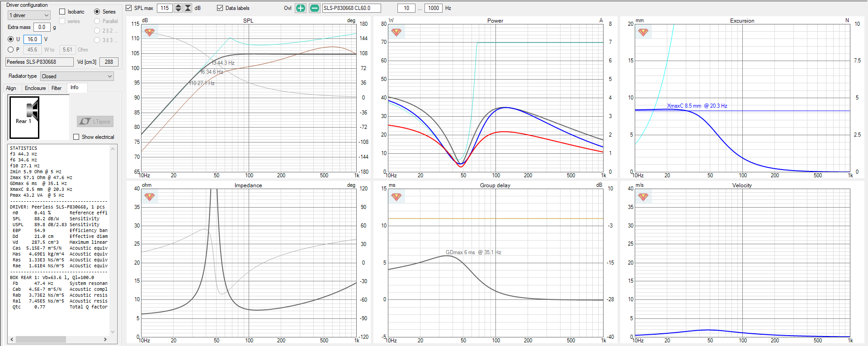
Task: Click the overlay name field SLS-P830668 CL60.0
Action: pos(351,8)
